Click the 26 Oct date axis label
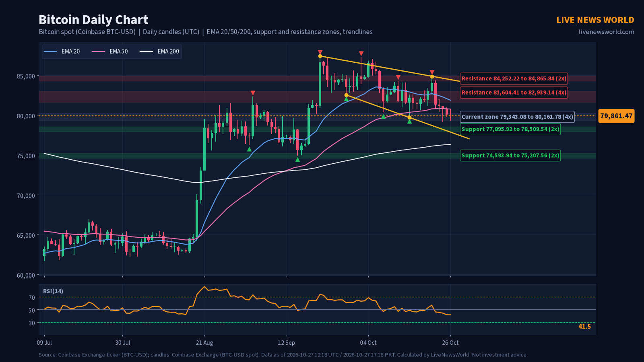The image size is (644, 362). pos(450,343)
